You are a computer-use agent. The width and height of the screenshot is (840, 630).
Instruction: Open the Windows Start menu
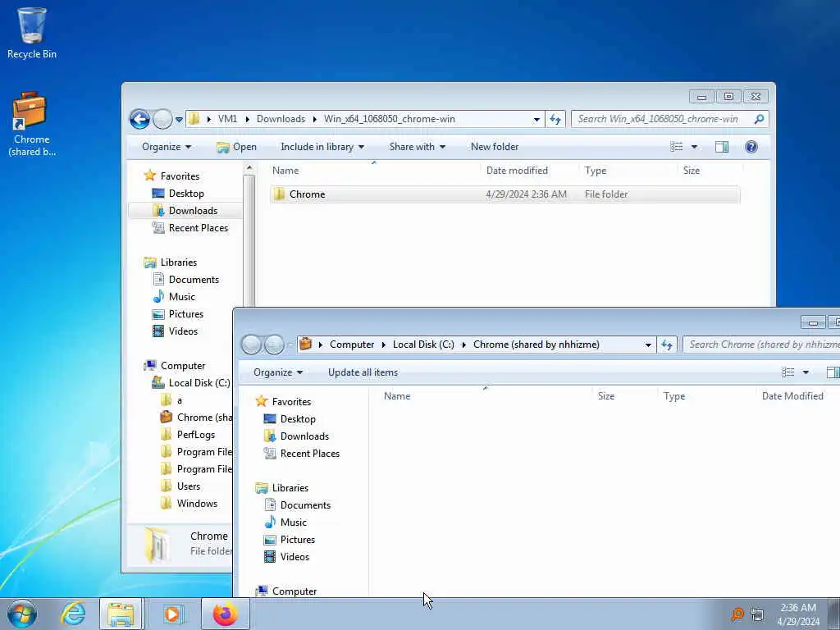[22, 614]
